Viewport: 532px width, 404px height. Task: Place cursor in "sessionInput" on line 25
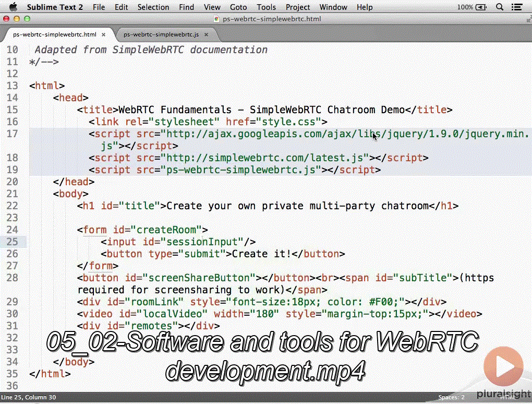pos(202,242)
